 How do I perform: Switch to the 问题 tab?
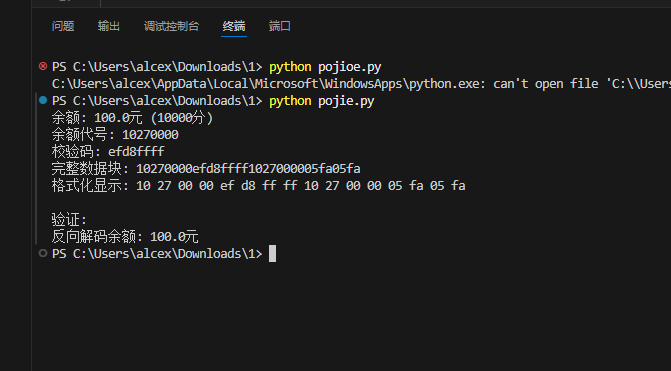[63, 26]
